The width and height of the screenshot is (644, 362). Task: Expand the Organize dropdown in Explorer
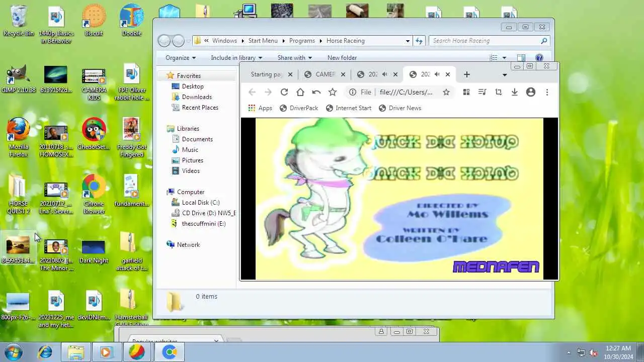[180, 58]
